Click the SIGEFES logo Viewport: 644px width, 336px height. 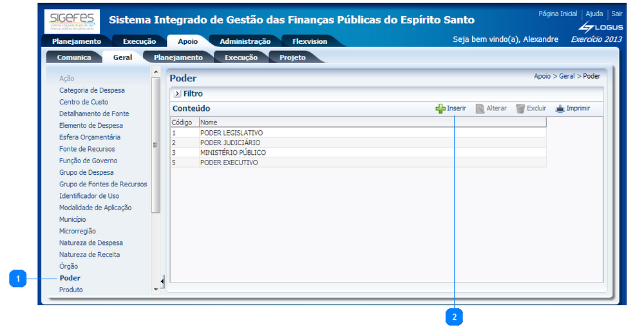72,21
